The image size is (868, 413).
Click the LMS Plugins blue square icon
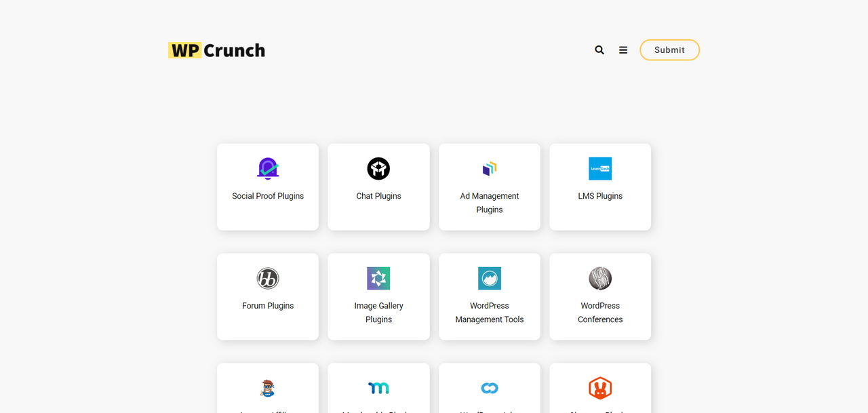pyautogui.click(x=600, y=168)
